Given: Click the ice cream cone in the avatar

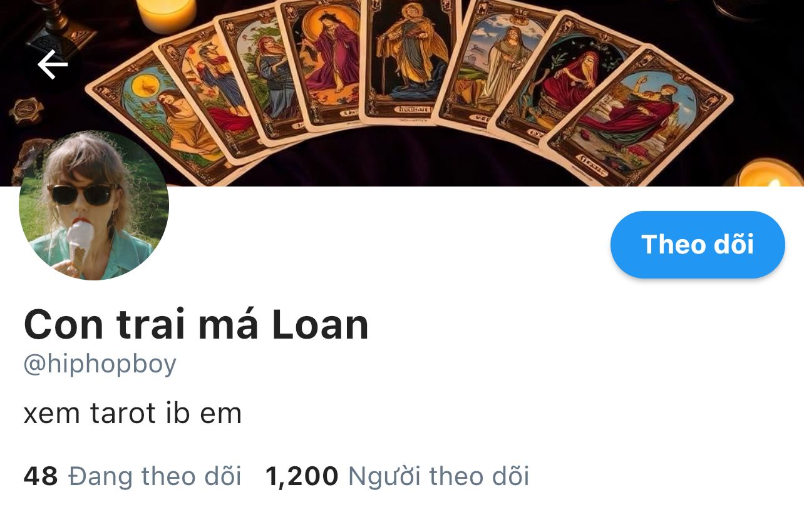Looking at the screenshot, I should pos(79,246).
